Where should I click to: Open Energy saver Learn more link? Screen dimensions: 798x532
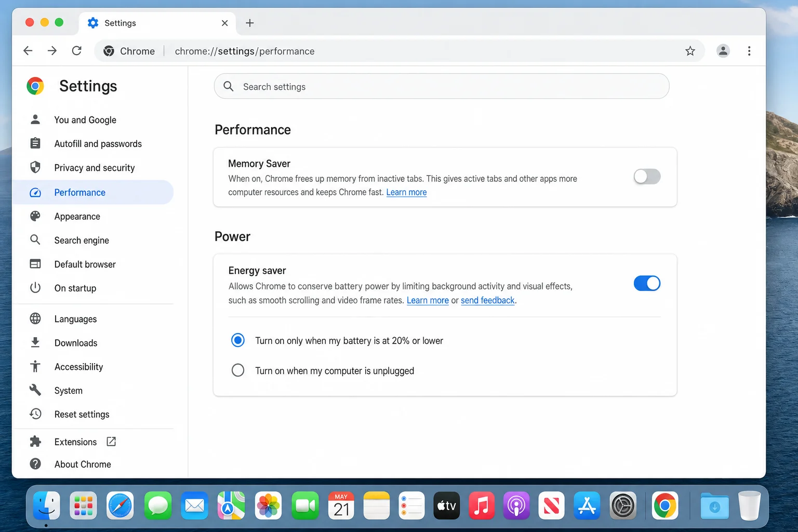tap(428, 300)
